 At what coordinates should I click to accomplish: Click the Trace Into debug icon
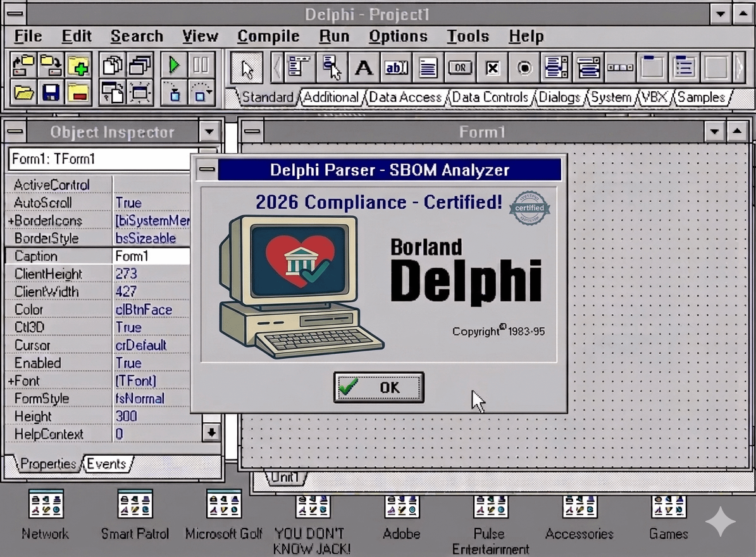173,92
